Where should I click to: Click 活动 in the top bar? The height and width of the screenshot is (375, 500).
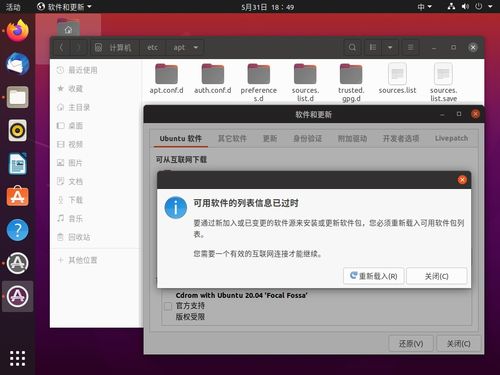point(13,7)
